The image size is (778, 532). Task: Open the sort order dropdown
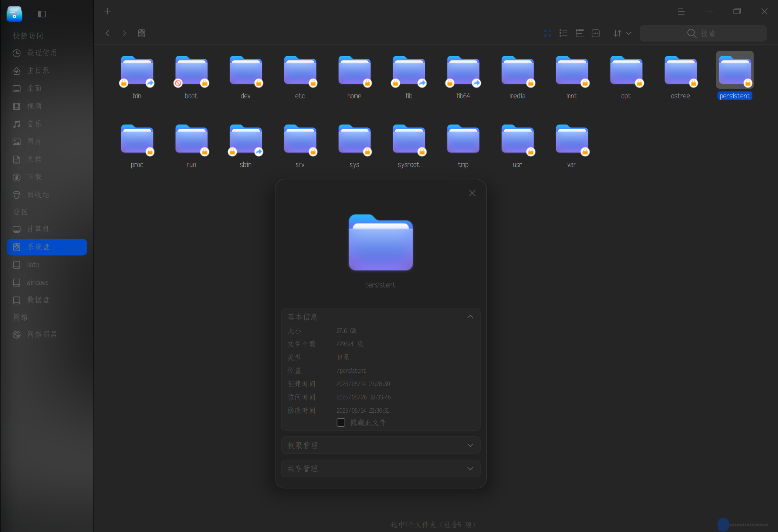[x=622, y=33]
